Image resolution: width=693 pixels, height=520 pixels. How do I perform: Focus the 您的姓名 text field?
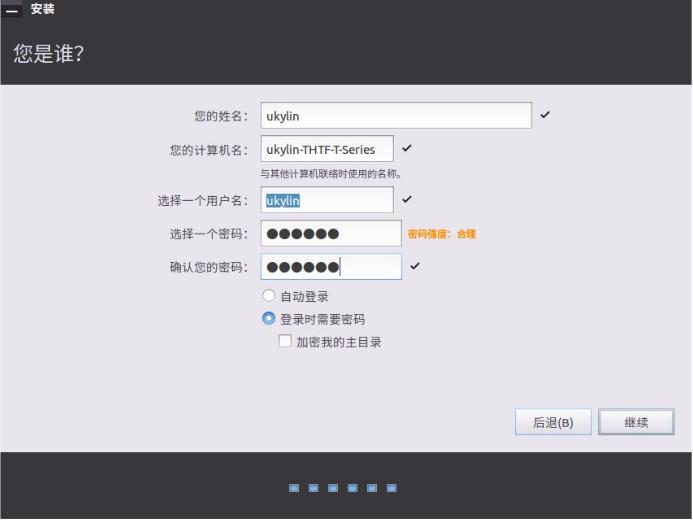click(395, 116)
